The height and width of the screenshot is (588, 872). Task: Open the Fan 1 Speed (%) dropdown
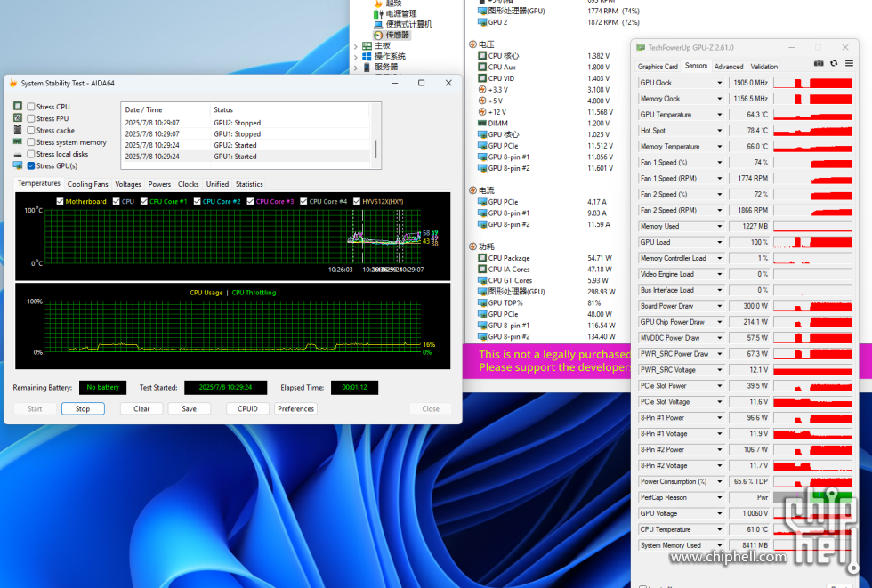pyautogui.click(x=720, y=162)
